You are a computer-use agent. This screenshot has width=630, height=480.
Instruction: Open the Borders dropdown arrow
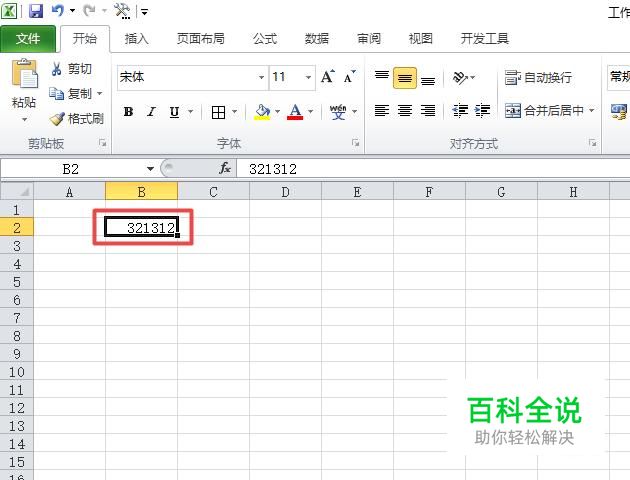tap(235, 112)
